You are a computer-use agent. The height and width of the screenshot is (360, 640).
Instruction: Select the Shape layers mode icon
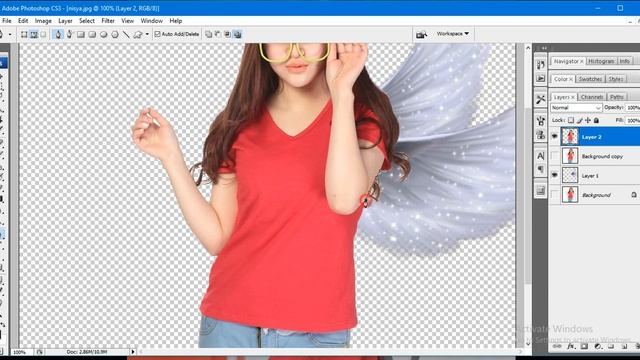pyautogui.click(x=24, y=35)
